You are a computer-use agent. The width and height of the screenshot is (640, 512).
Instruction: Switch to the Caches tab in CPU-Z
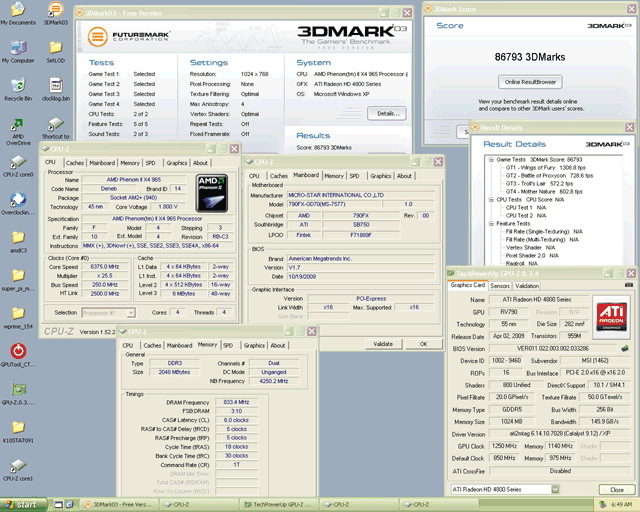coord(75,162)
